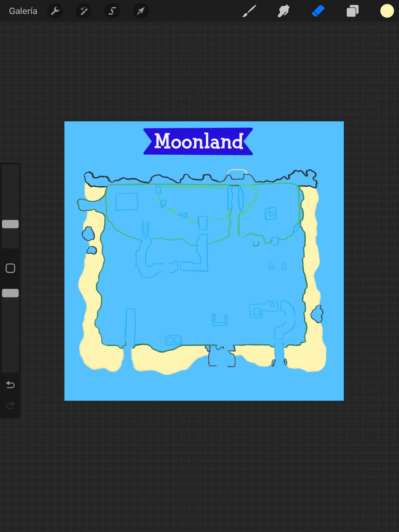Image resolution: width=399 pixels, height=532 pixels.
Task: Select the Brush tool
Action: pyautogui.click(x=250, y=11)
